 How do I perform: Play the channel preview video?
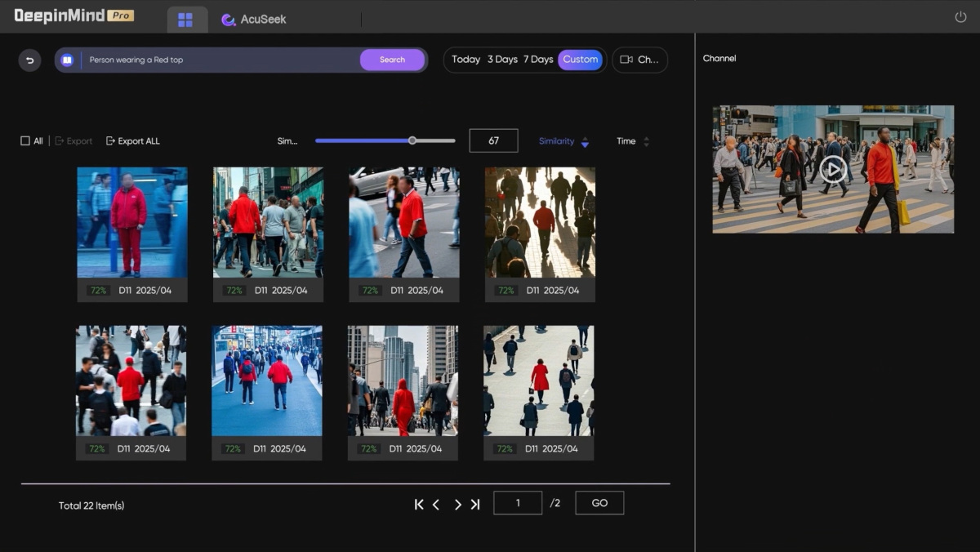tap(832, 169)
